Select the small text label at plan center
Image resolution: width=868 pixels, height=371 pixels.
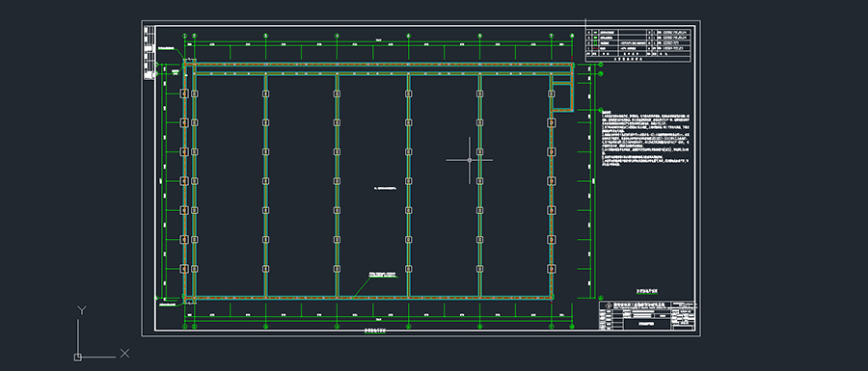(x=385, y=189)
